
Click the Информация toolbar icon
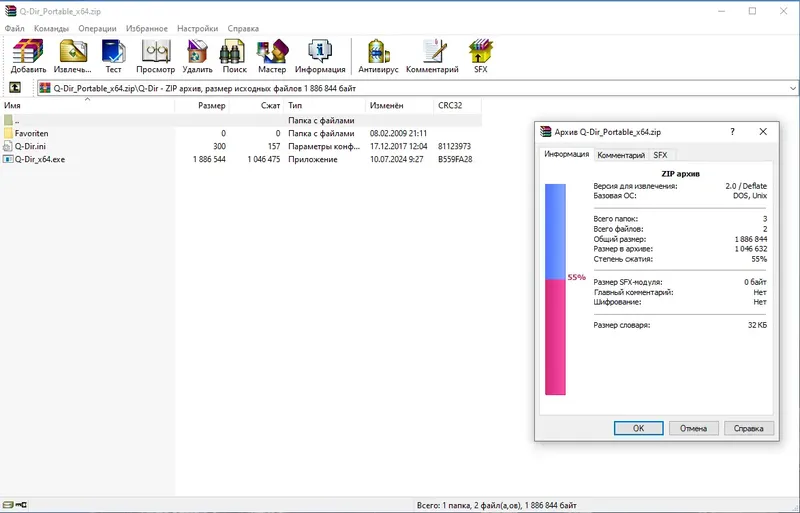pos(320,56)
